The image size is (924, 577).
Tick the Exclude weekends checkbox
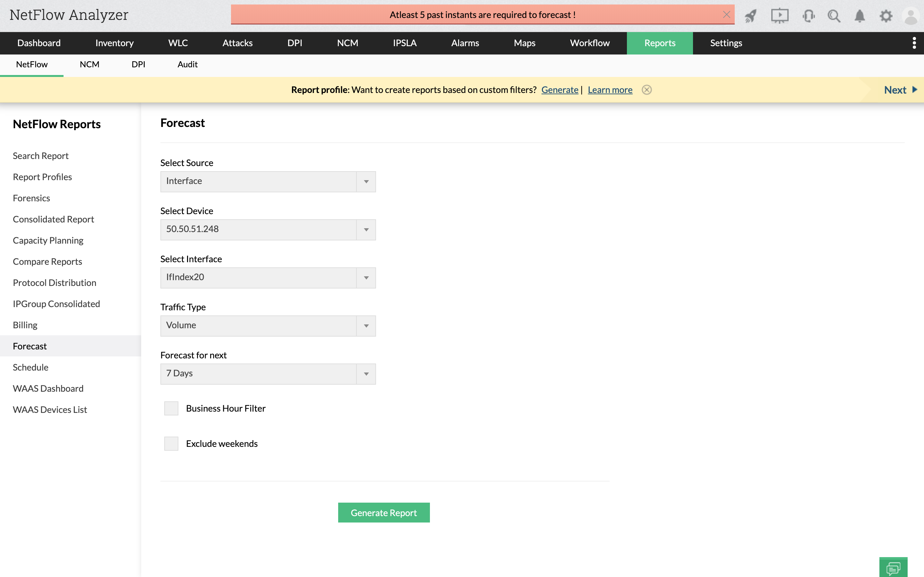171,443
